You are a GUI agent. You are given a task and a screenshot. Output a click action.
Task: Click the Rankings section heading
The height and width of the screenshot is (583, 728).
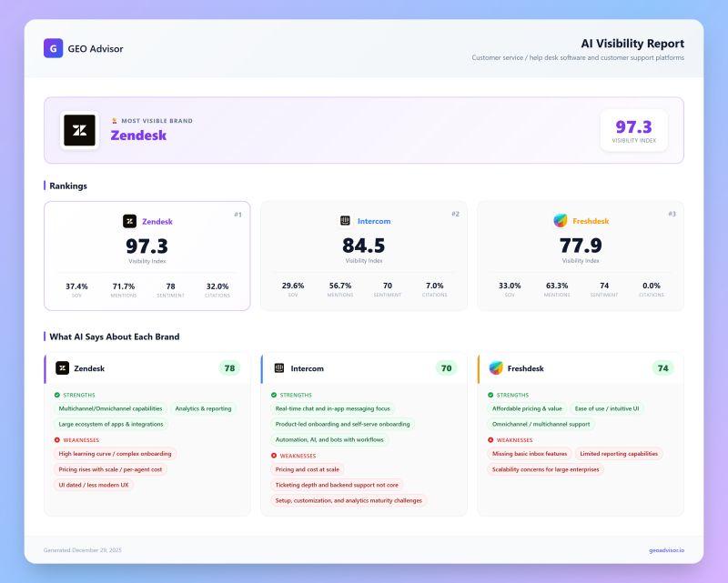click(x=68, y=186)
